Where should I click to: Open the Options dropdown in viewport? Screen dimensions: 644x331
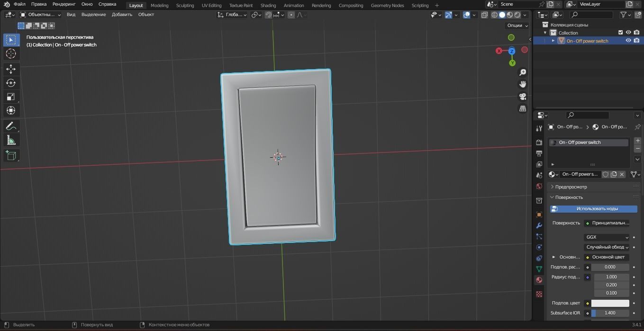(517, 26)
